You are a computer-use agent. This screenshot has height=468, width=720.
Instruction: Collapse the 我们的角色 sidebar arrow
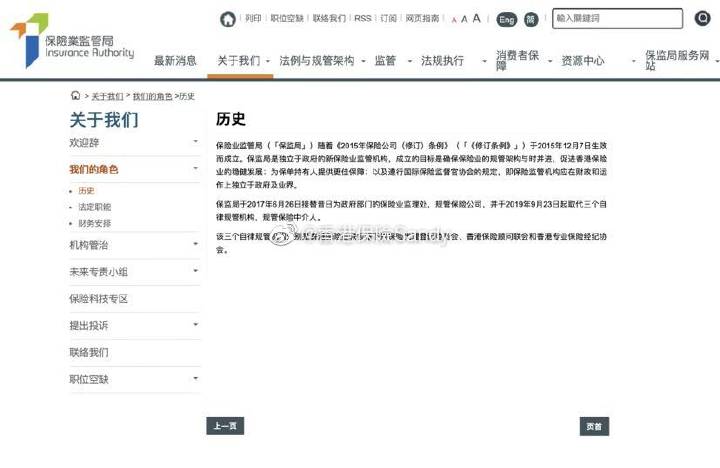point(196,168)
